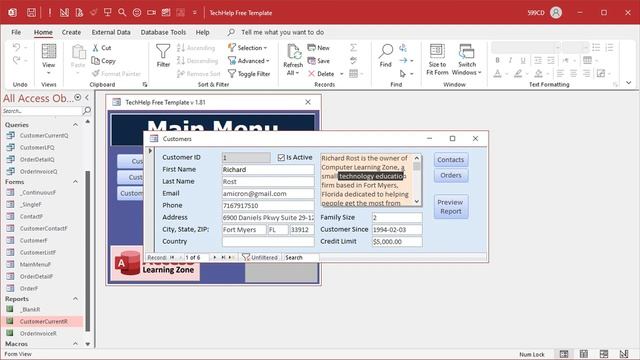Click Delete record in ribbon
The height and width of the screenshot is (360, 640).
321,74
